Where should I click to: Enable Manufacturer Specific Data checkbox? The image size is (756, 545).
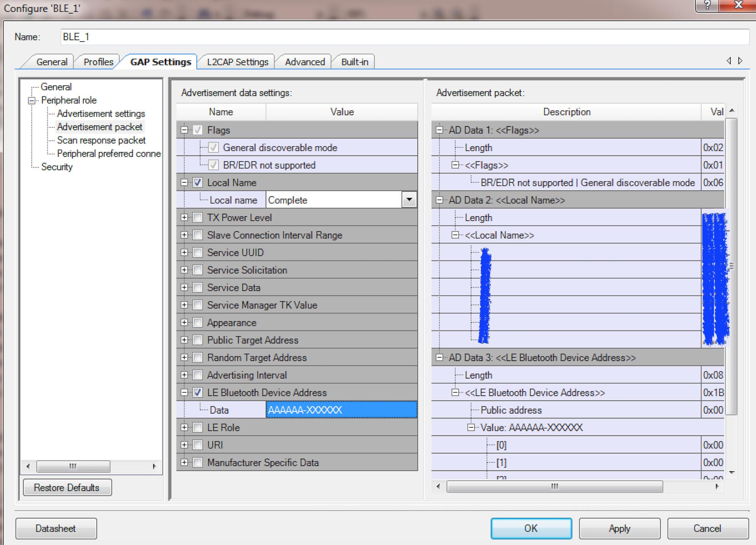tap(198, 463)
